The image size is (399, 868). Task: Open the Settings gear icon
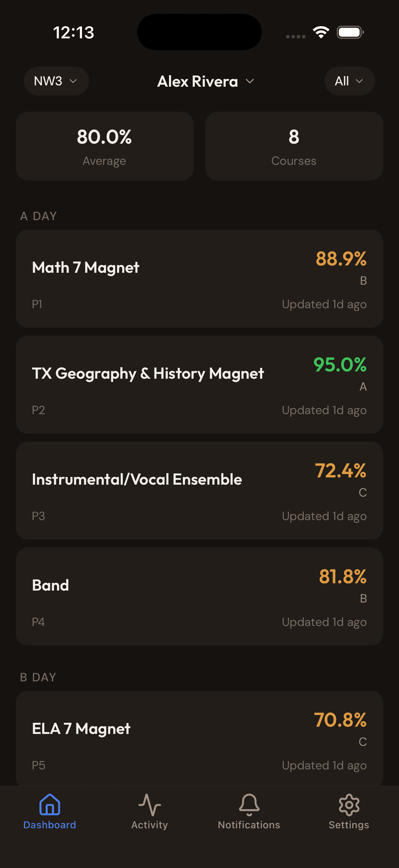(x=348, y=810)
